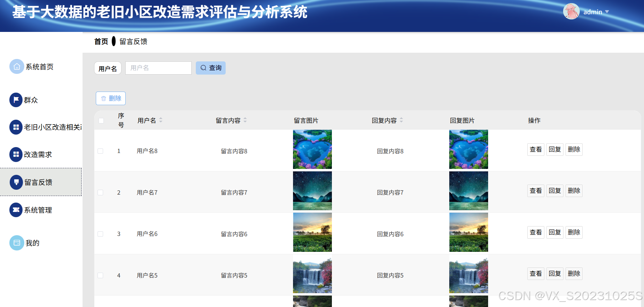Screen dimensions: 644x307
Task: Click the grid icon beside 老旧小区改造相关
Action: point(16,127)
